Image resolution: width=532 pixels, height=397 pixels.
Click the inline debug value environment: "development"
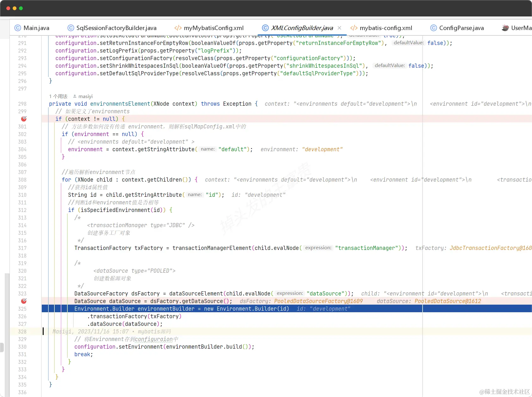[x=302, y=149]
